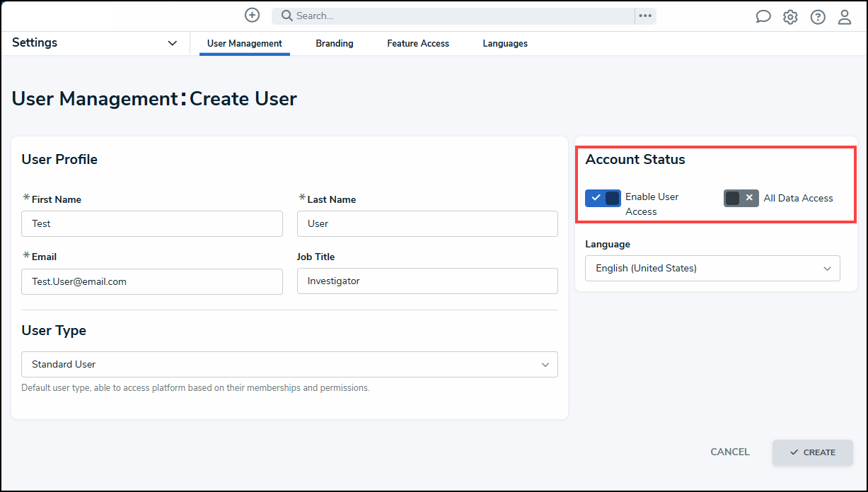868x492 pixels.
Task: Focus the Job Title field
Action: tap(427, 281)
